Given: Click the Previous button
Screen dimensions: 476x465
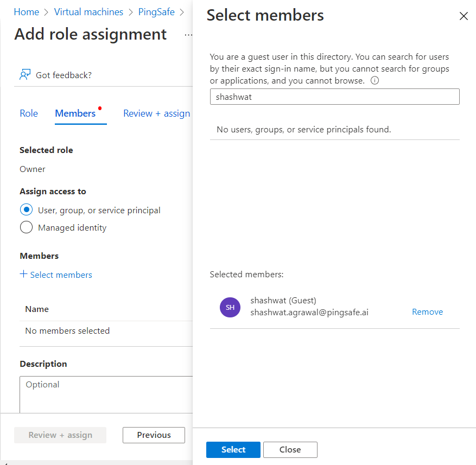Looking at the screenshot, I should (154, 435).
